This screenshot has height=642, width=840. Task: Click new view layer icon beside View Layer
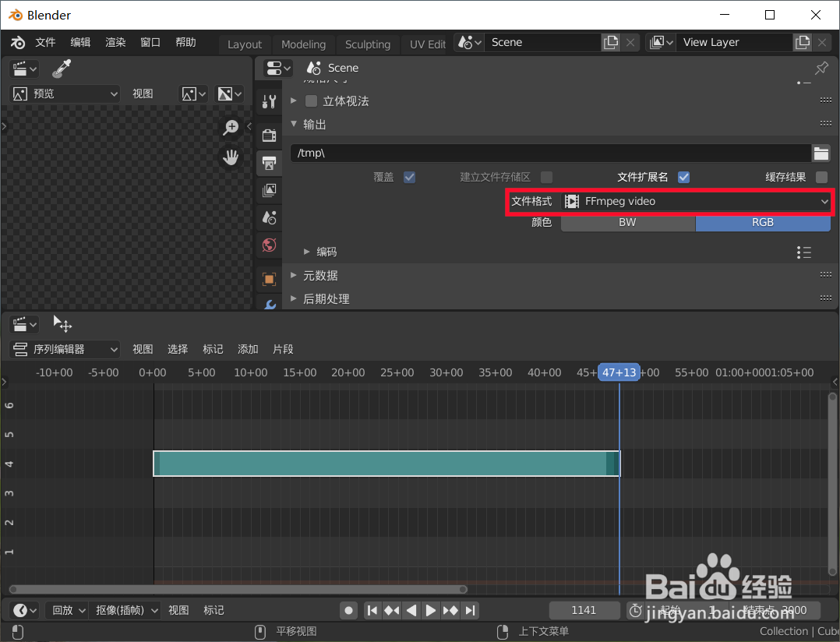point(803,42)
